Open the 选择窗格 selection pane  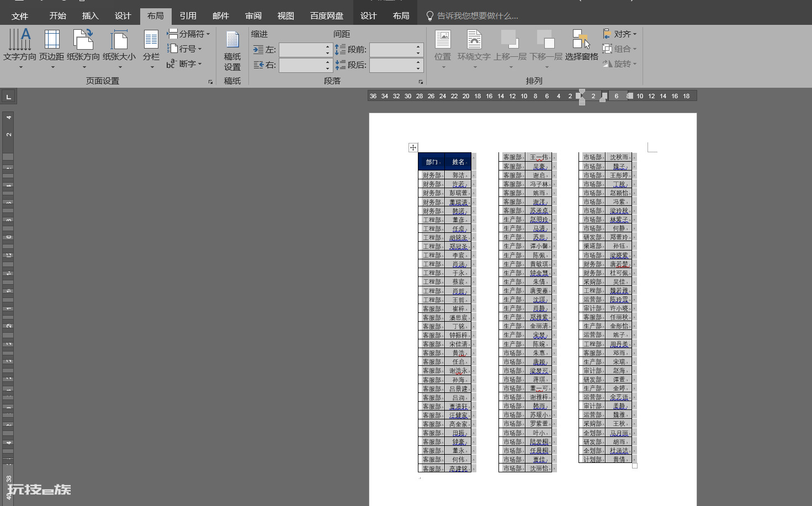coord(582,45)
